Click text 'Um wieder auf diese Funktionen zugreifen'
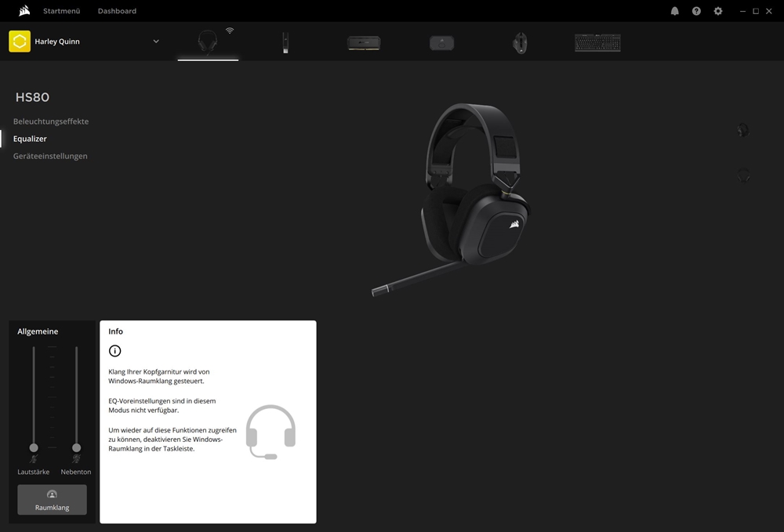The height and width of the screenshot is (532, 784). [172, 429]
